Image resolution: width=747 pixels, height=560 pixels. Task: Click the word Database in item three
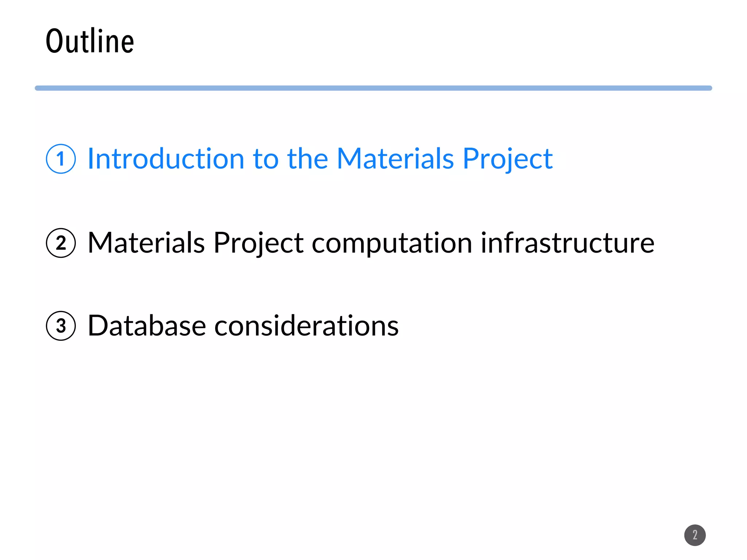[147, 326]
